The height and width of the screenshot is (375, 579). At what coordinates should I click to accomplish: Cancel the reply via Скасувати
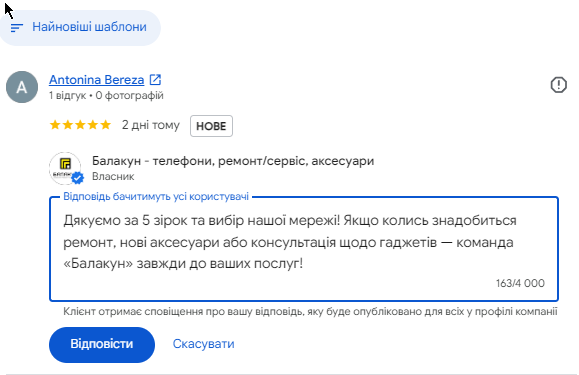tap(203, 344)
